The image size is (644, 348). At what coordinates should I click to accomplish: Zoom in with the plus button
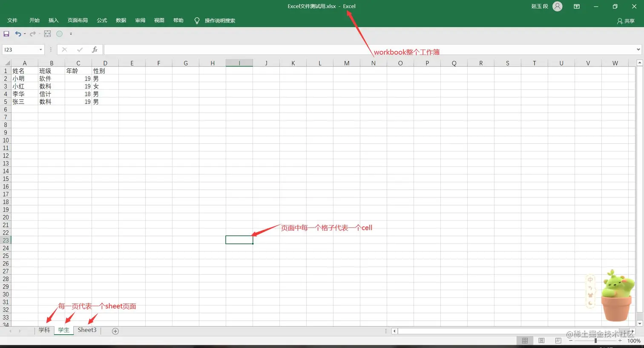[620, 341]
